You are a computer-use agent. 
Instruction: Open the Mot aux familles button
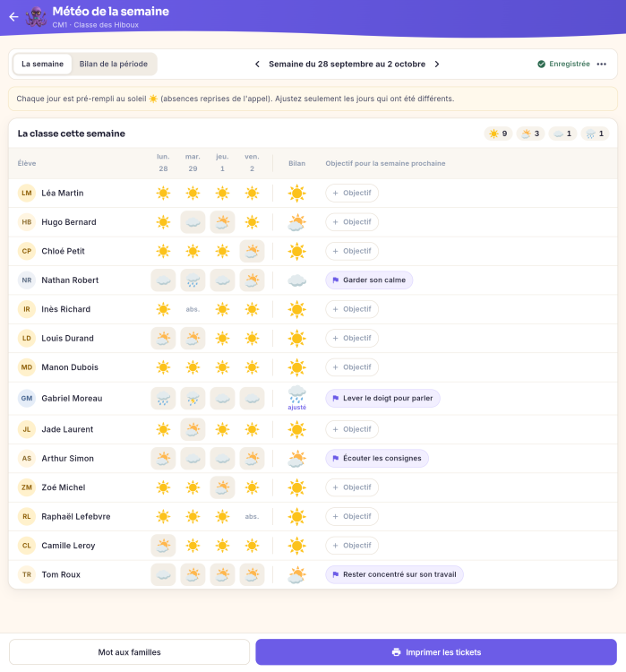pos(129,652)
